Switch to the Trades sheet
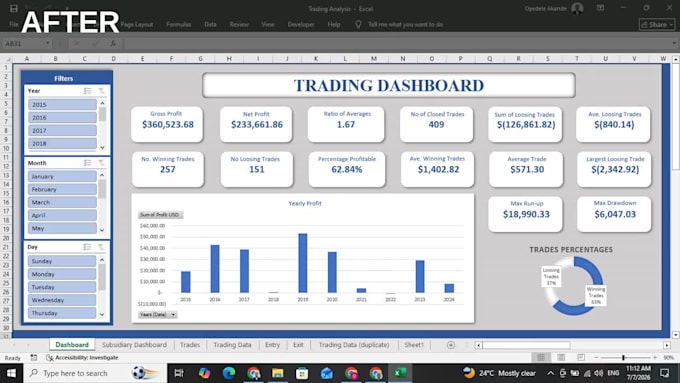Screen dimensions: 680x383 click(190, 345)
